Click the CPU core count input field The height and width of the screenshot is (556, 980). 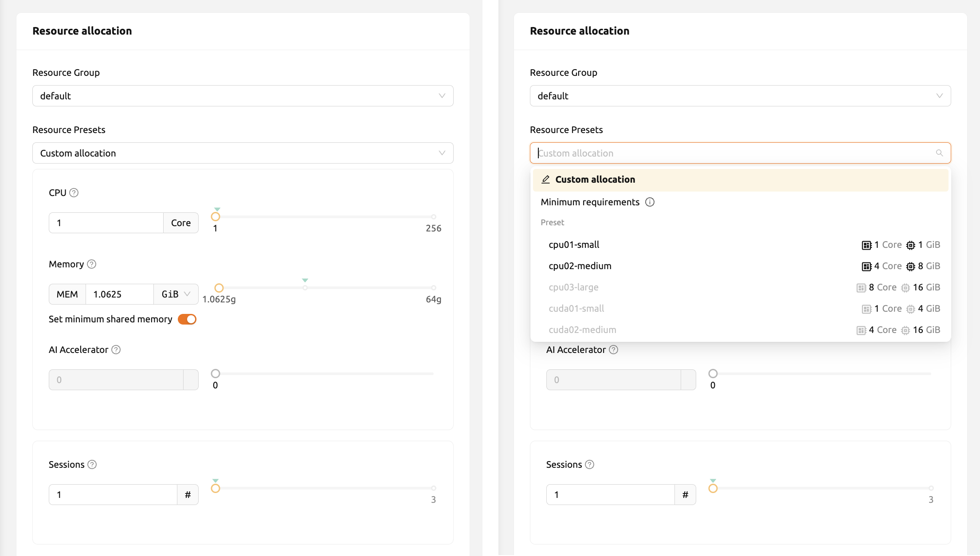(x=106, y=223)
